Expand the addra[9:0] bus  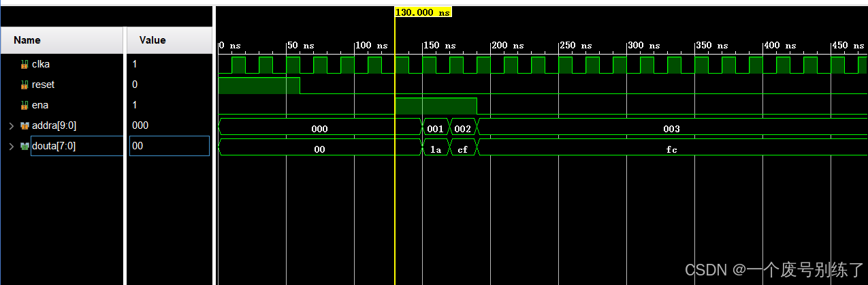tap(11, 125)
